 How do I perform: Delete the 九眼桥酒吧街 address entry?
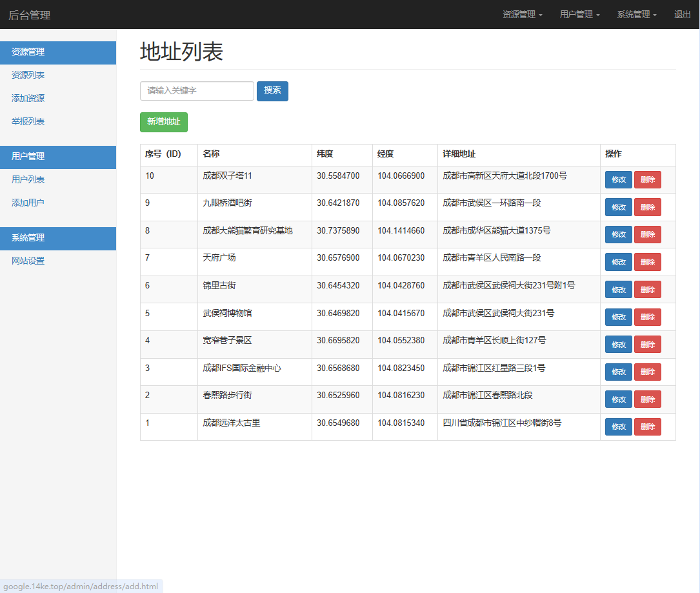point(647,207)
